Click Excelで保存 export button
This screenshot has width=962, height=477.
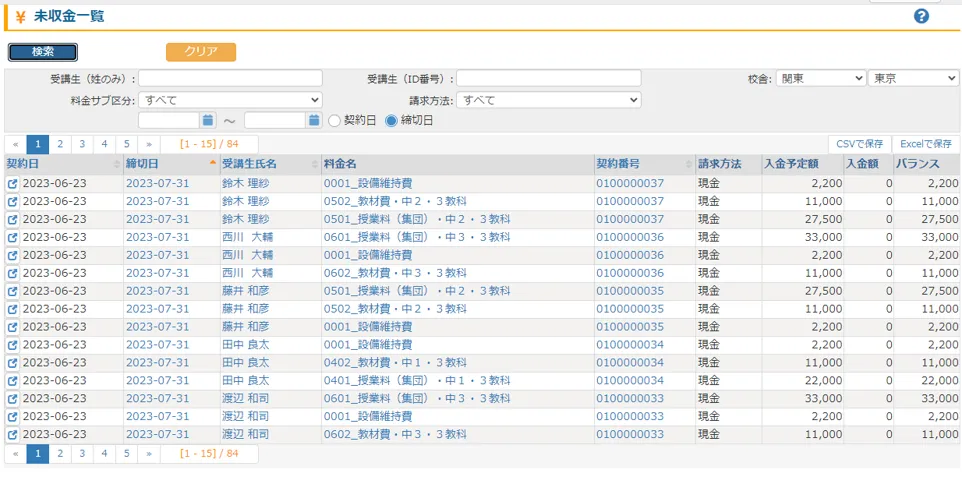(x=925, y=144)
